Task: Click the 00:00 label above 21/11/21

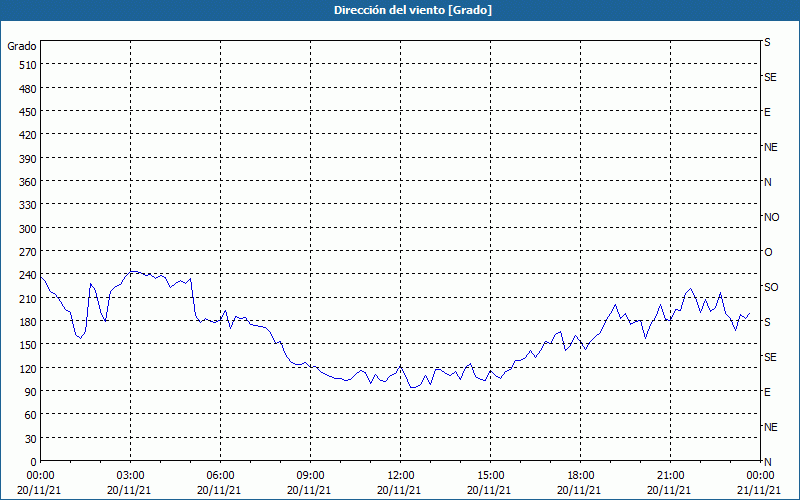Action: [x=760, y=476]
